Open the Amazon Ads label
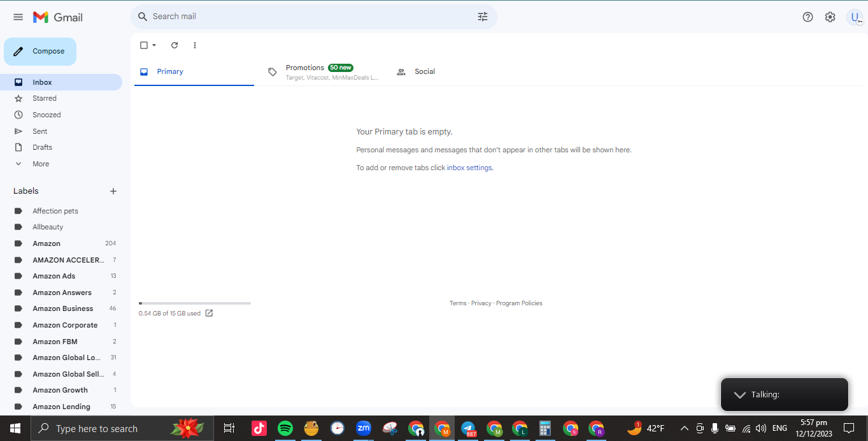The height and width of the screenshot is (441, 868). [x=61, y=276]
